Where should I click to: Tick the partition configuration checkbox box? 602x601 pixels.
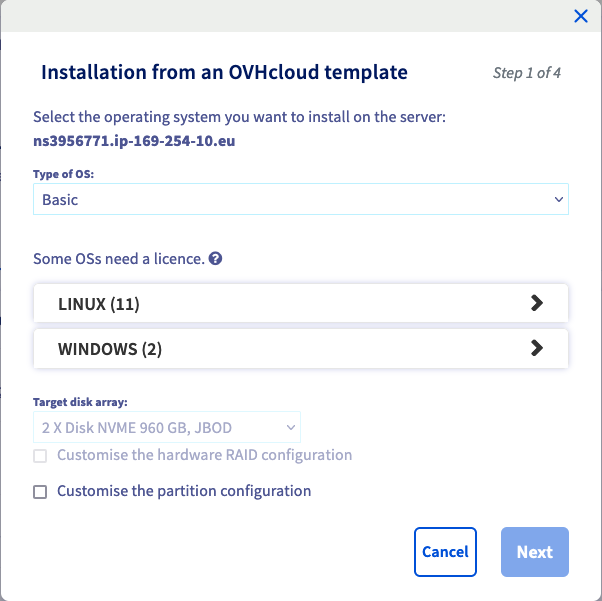point(40,492)
